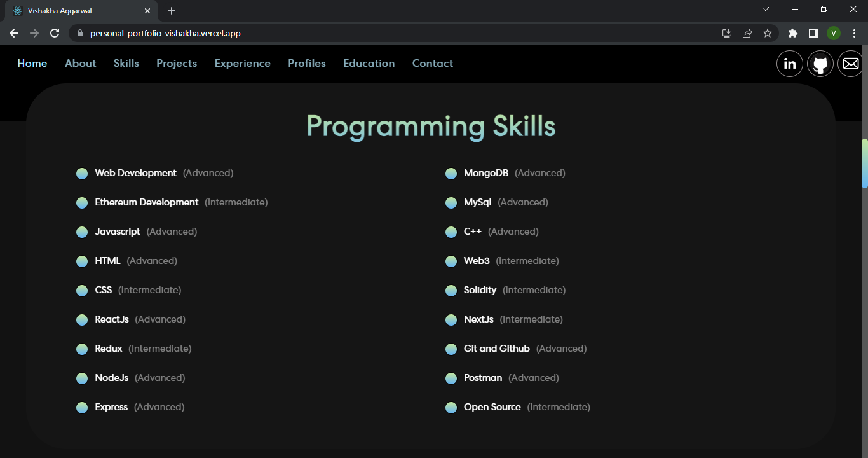Open the Projects section
The height and width of the screenshot is (458, 868).
177,63
